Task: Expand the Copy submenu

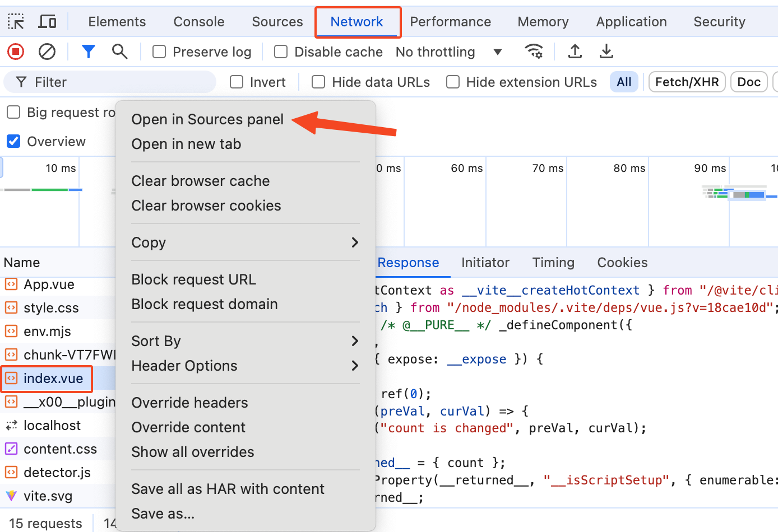Action: [245, 242]
